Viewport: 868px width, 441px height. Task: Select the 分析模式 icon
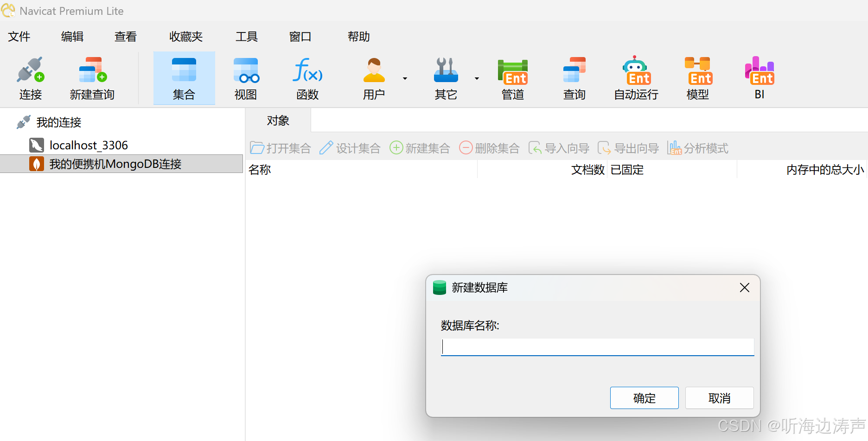[x=698, y=147]
